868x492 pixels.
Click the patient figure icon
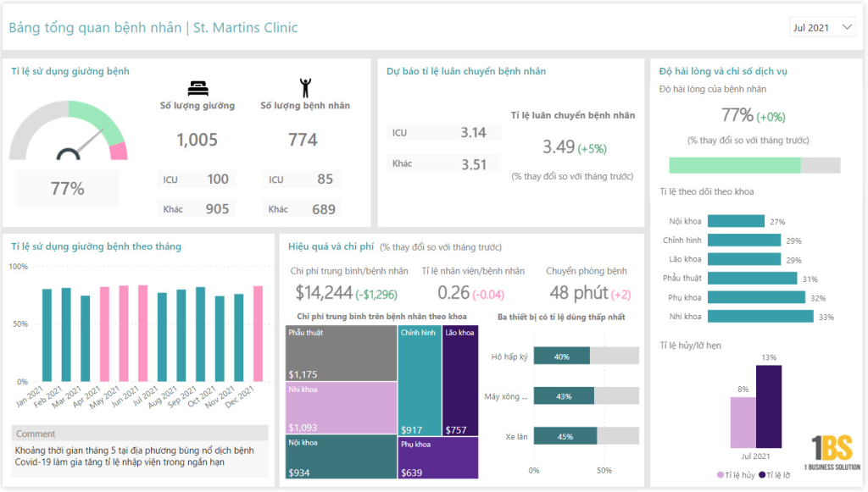304,86
